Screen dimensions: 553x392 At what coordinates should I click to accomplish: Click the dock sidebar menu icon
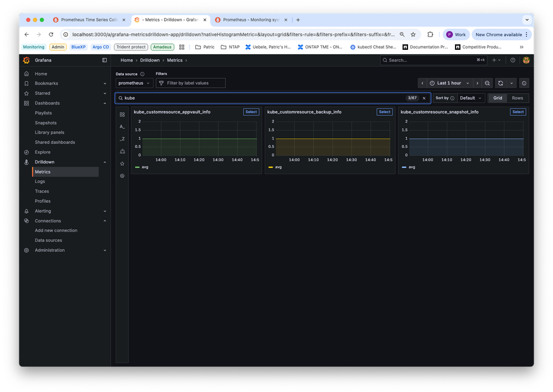105,60
